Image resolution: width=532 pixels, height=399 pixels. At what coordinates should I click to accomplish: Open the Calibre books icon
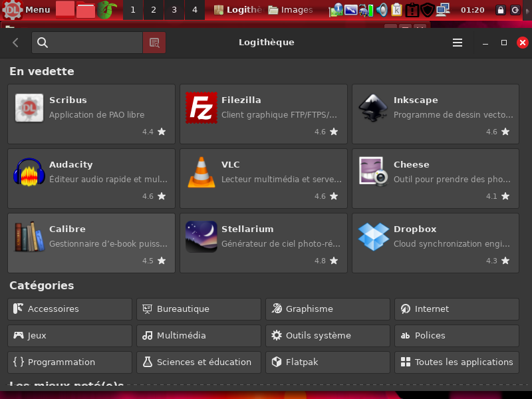point(29,237)
